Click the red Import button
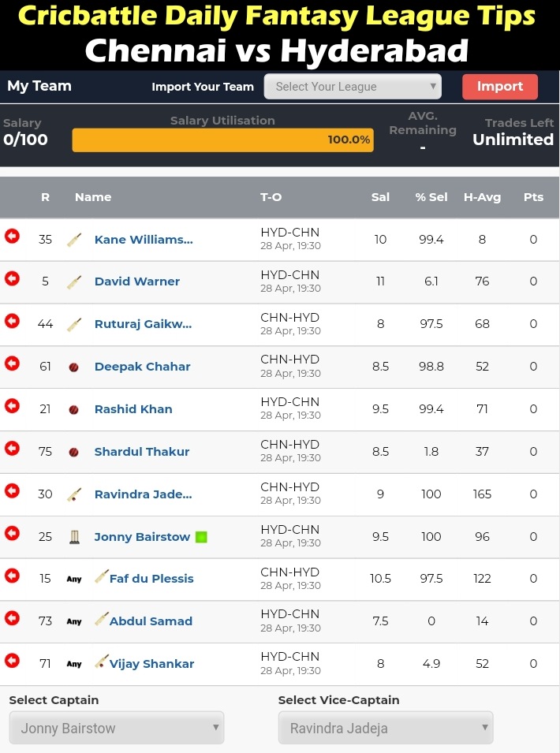 500,87
